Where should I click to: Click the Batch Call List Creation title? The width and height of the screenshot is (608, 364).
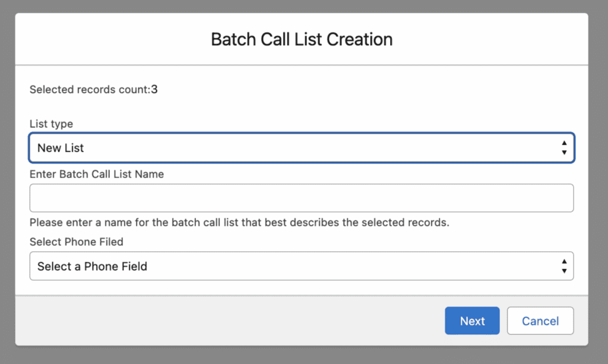[x=302, y=40]
